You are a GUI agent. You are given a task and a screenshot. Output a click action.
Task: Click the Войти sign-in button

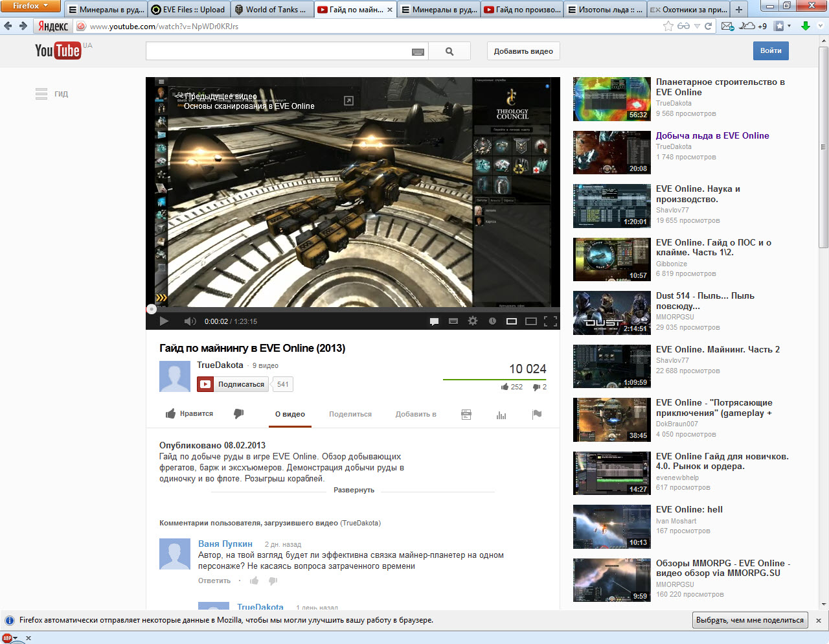(x=771, y=51)
